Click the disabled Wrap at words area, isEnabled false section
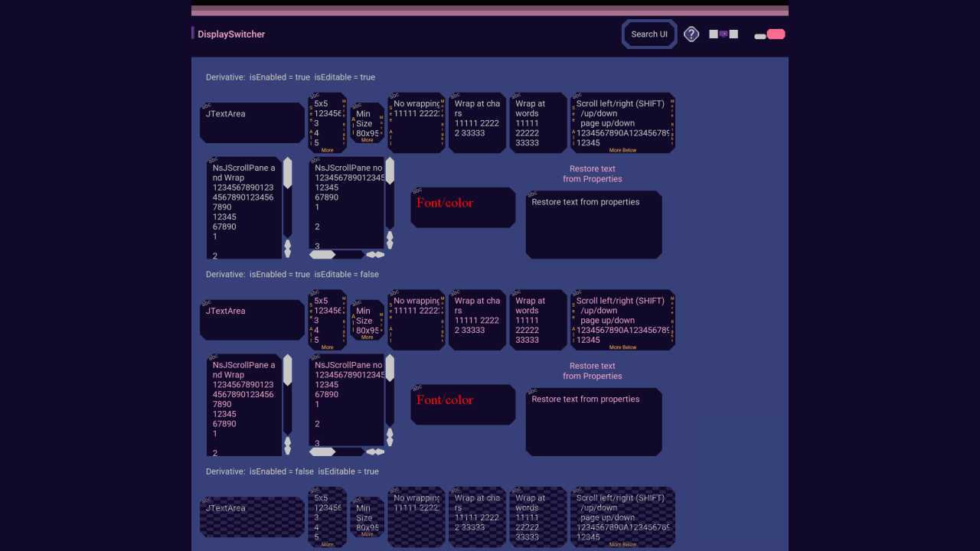The width and height of the screenshot is (980, 551). [538, 517]
